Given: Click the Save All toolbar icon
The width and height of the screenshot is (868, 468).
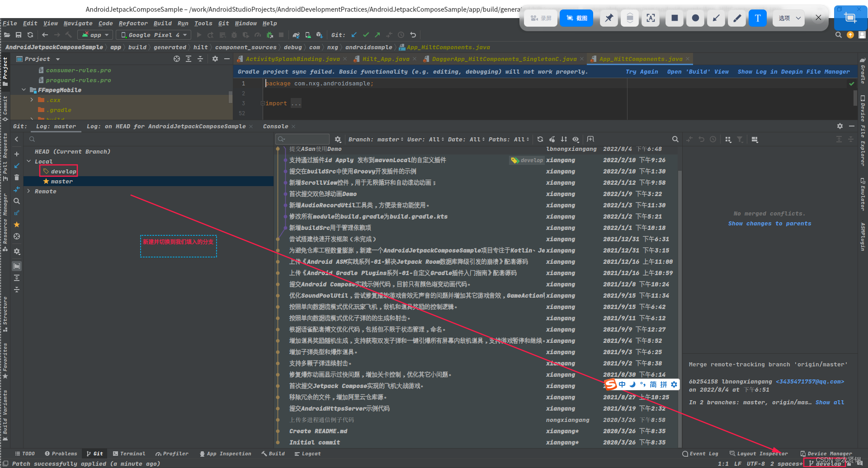Looking at the screenshot, I should 19,35.
